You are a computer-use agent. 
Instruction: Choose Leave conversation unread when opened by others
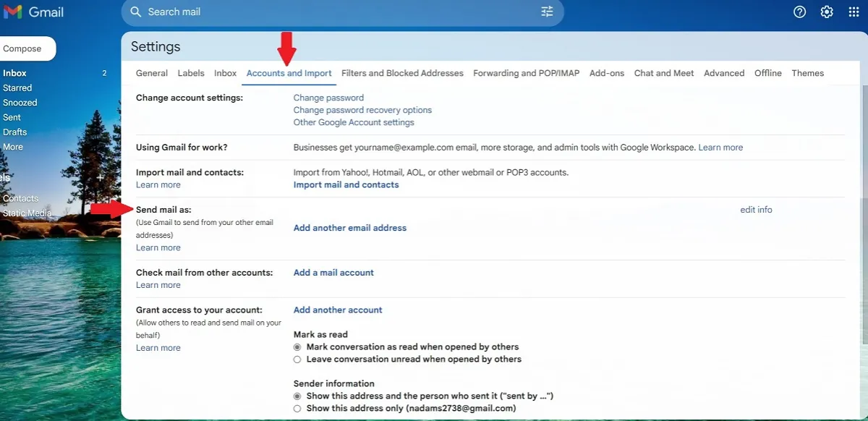click(x=297, y=359)
